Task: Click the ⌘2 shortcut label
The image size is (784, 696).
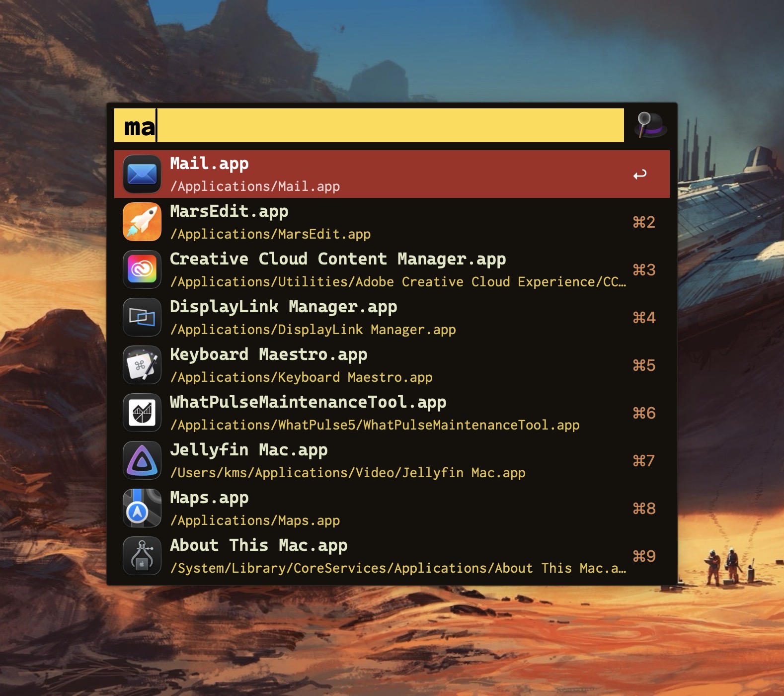Action: 644,222
